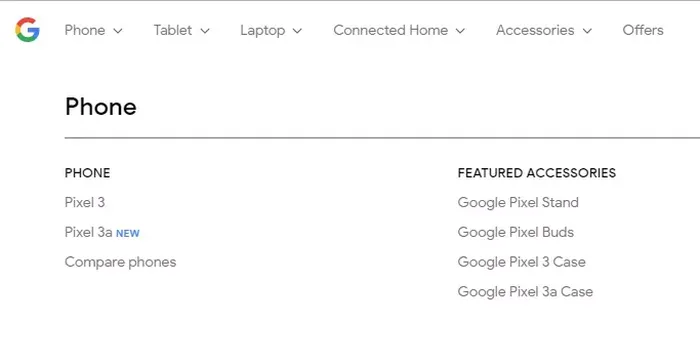The image size is (700, 361).
Task: Click the NEW badge next to Pixel 3a
Action: pyautogui.click(x=128, y=233)
